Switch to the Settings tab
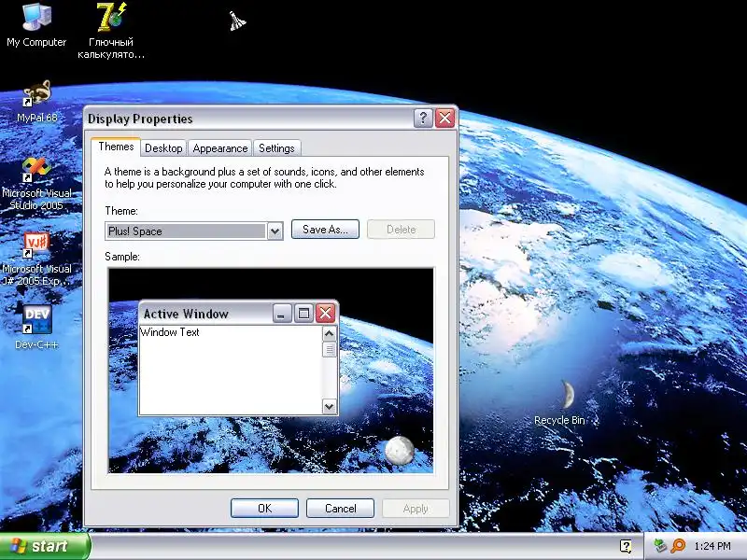747x560 pixels. [x=276, y=148]
